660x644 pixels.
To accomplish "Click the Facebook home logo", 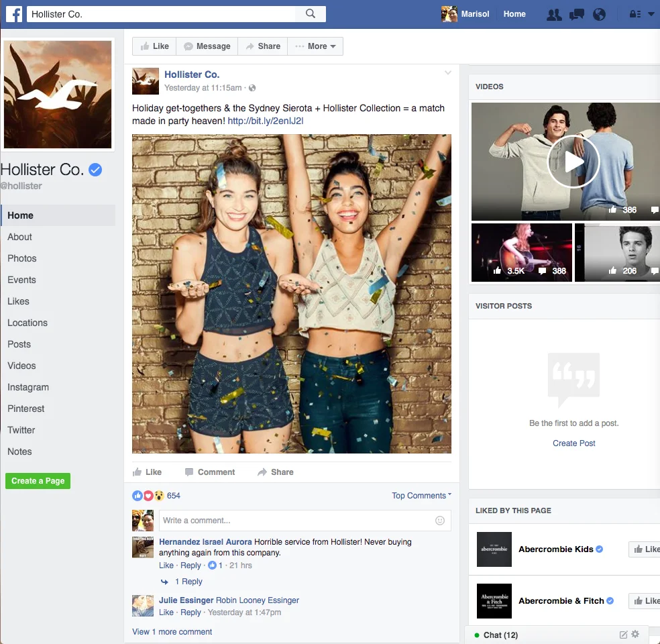I will click(x=13, y=13).
